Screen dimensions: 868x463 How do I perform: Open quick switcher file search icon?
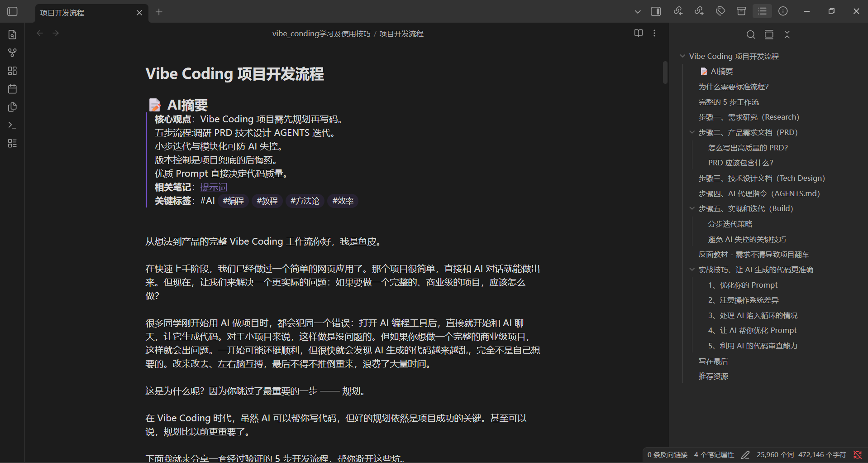[x=13, y=34]
